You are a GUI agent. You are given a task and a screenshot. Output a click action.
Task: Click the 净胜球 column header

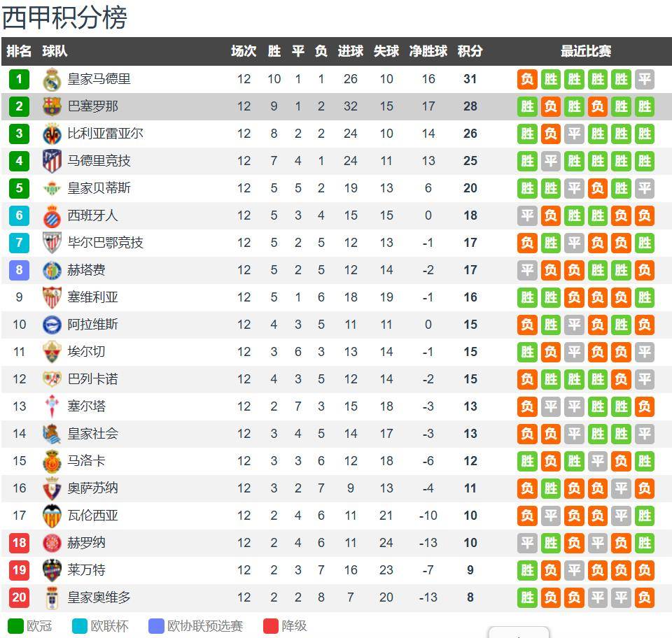(x=428, y=51)
